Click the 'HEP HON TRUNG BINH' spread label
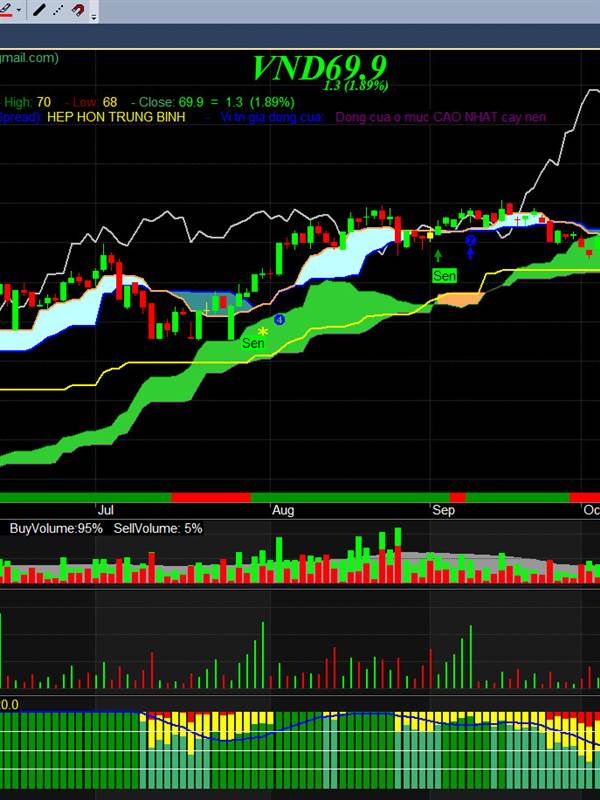This screenshot has height=800, width=600. pyautogui.click(x=116, y=117)
